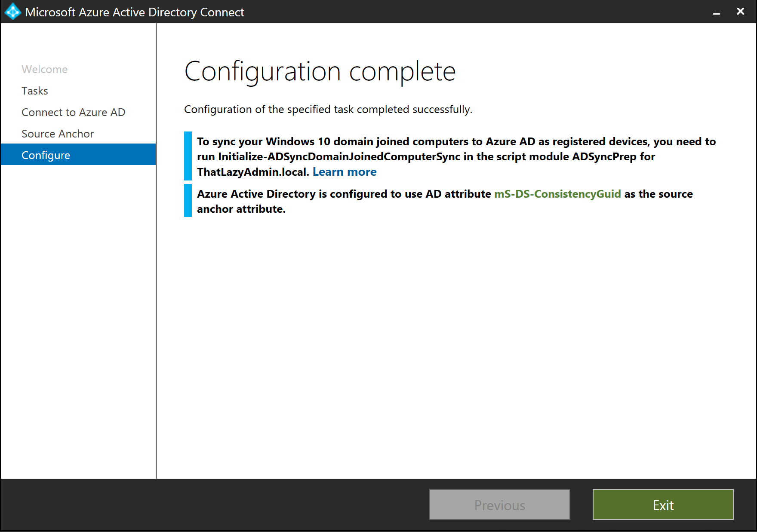Click the window title bar text
The height and width of the screenshot is (532, 757).
click(x=135, y=12)
